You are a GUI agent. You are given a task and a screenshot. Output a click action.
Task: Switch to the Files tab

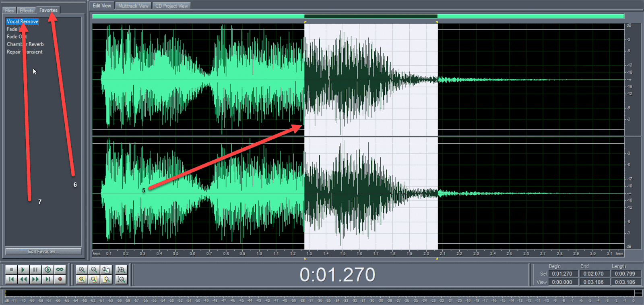9,10
